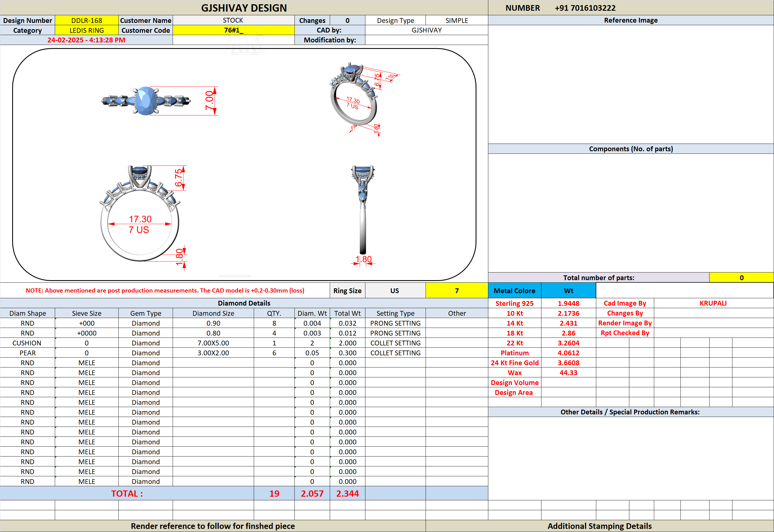The width and height of the screenshot is (774, 532).
Task: Select the diamond size cell 3.00X2.00
Action: coord(213,353)
